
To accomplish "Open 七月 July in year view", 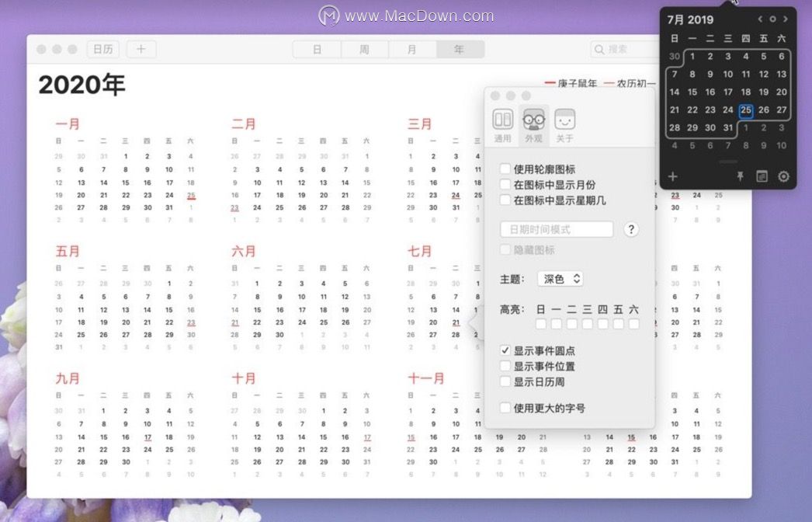I will 420,251.
